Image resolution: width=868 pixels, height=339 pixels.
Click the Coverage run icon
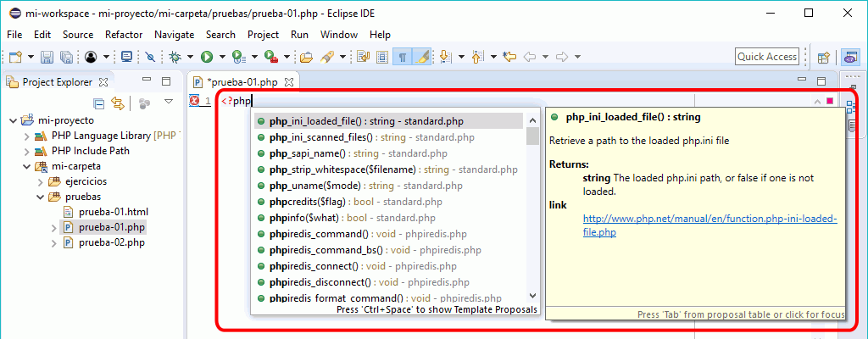point(239,57)
